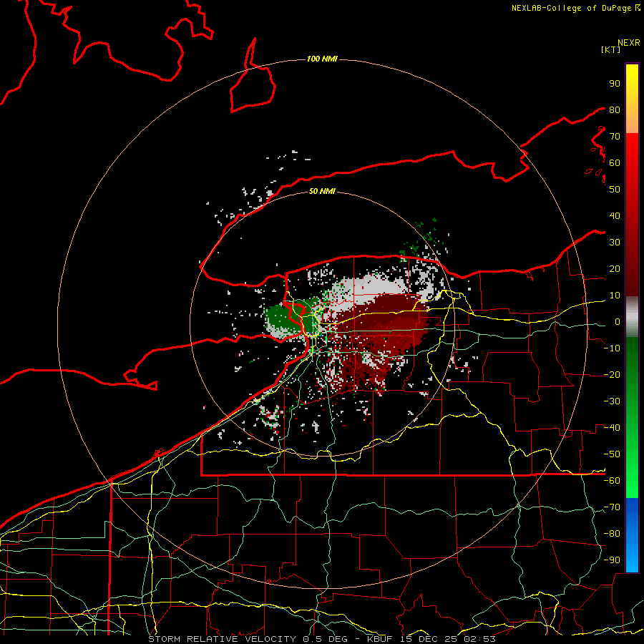Click the -40 value on the velocity scale
644x644 pixels.
click(612, 428)
